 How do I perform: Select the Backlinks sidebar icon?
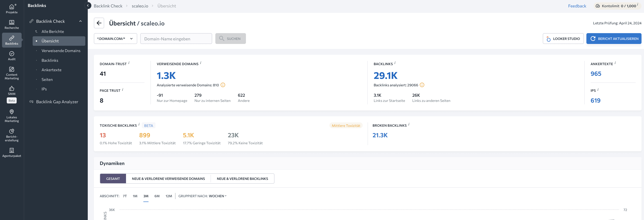pos(12,40)
